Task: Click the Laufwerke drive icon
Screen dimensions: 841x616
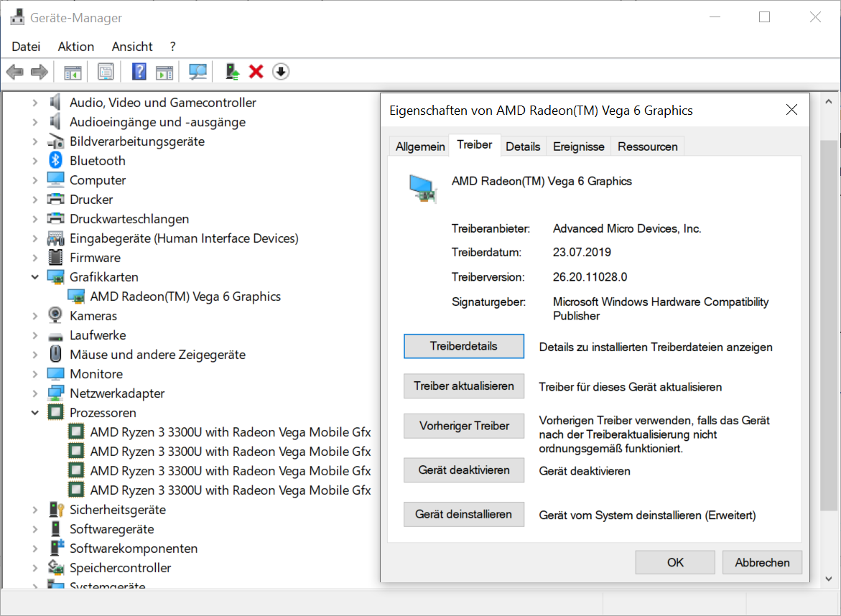Action: coord(56,337)
